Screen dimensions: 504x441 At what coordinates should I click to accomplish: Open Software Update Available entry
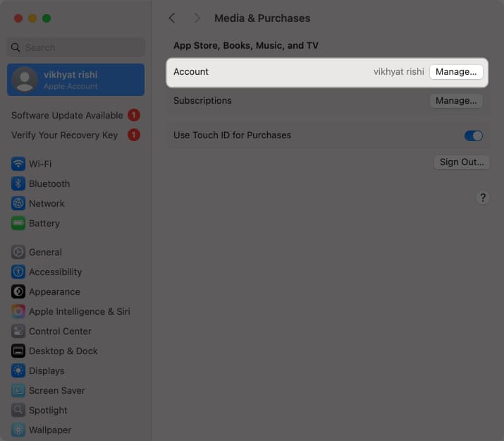(x=67, y=115)
